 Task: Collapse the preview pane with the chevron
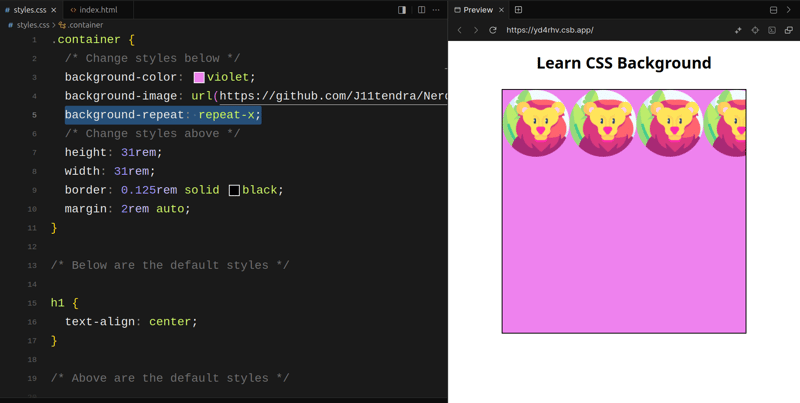(x=789, y=10)
